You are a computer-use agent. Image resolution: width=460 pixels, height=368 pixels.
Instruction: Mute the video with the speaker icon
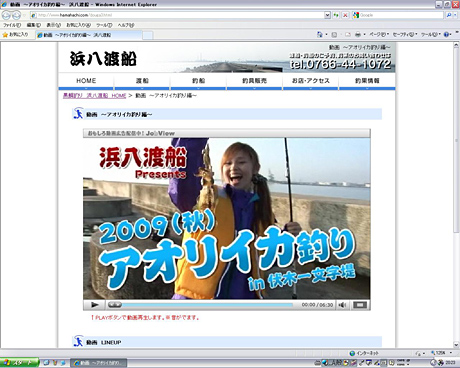click(342, 305)
